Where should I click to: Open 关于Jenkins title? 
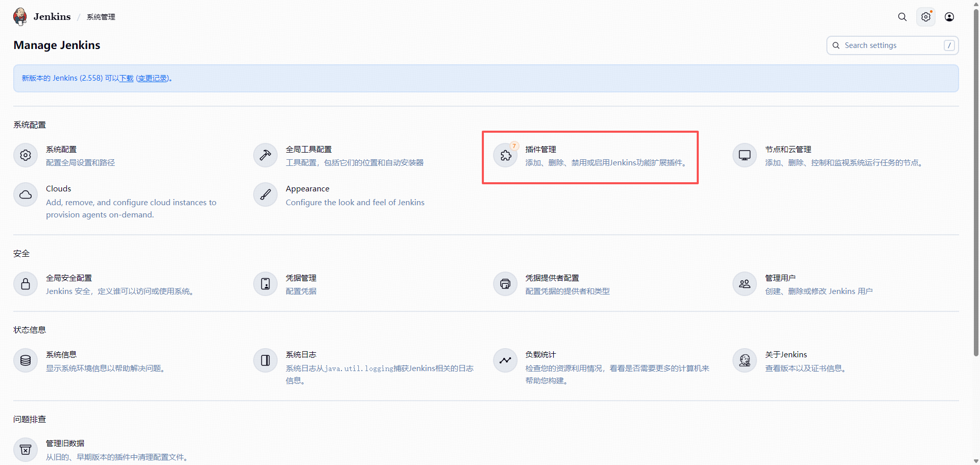[x=786, y=354]
